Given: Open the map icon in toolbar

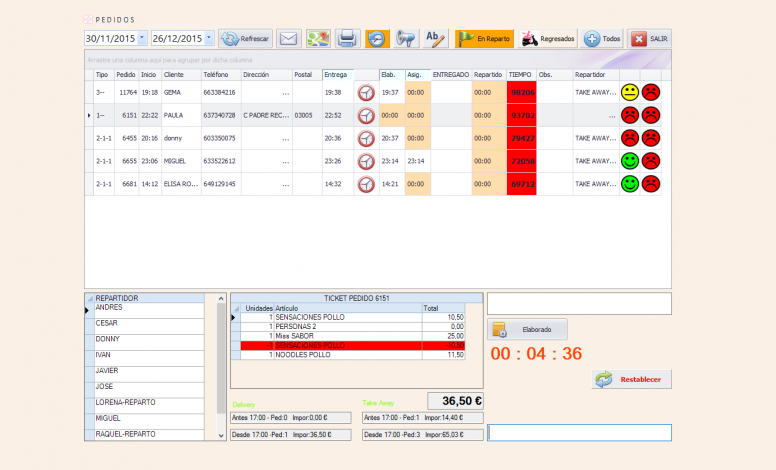Looking at the screenshot, I should (x=318, y=39).
